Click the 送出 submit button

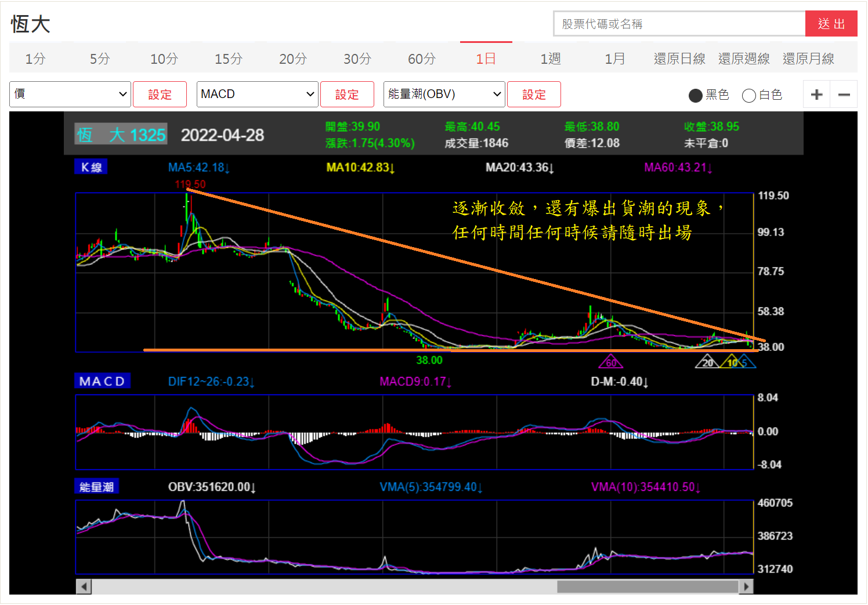pos(831,24)
